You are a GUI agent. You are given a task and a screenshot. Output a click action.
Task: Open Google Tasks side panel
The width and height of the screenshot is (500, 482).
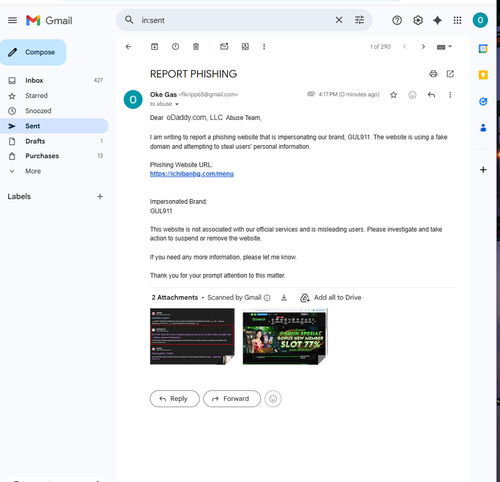pyautogui.click(x=483, y=101)
